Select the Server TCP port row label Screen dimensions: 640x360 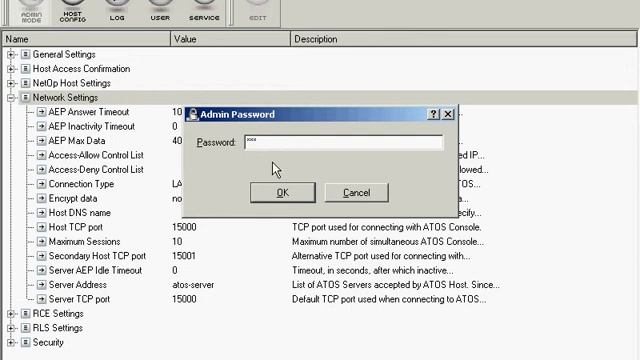[x=79, y=299]
